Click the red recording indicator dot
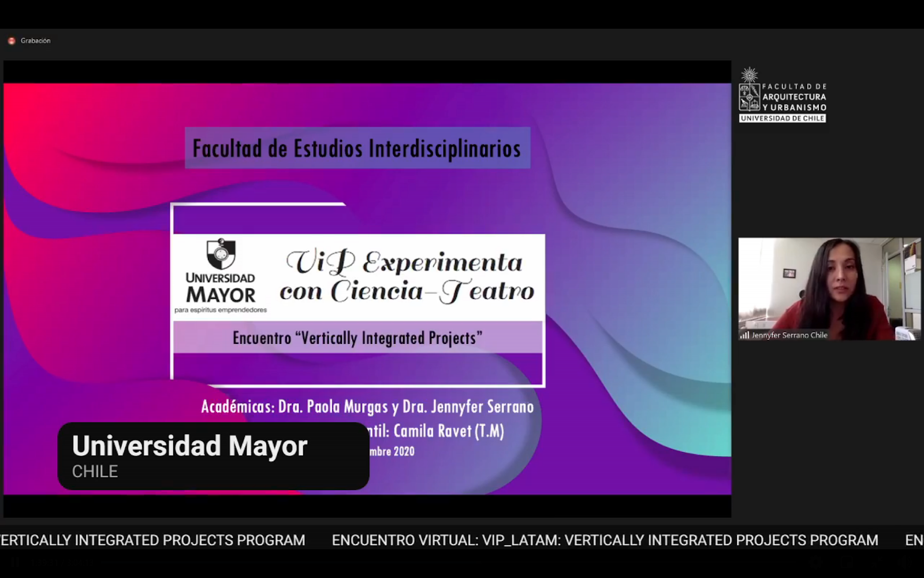Image resolution: width=924 pixels, height=578 pixels. pos(12,40)
